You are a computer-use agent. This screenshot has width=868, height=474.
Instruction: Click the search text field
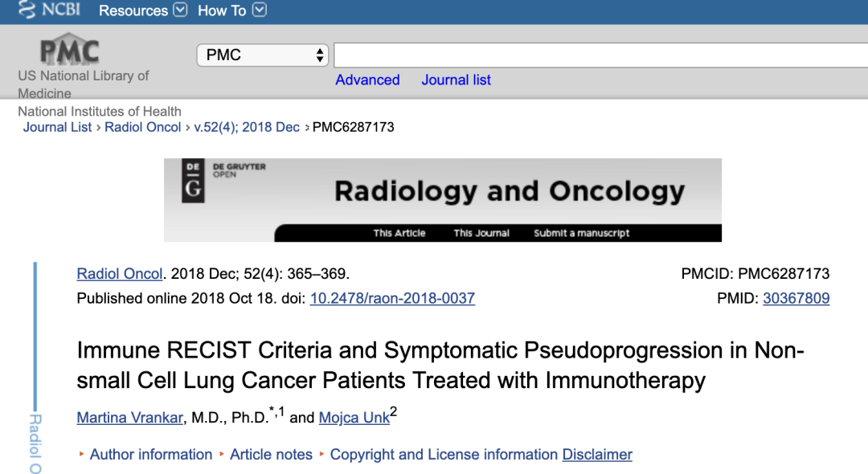point(600,55)
